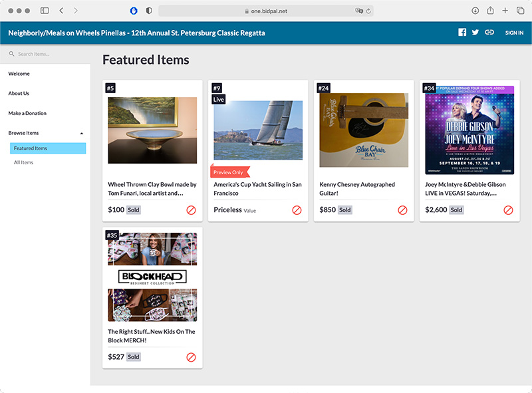The width and height of the screenshot is (532, 393).
Task: Click the blocked icon on $2,600 card
Action: [508, 210]
